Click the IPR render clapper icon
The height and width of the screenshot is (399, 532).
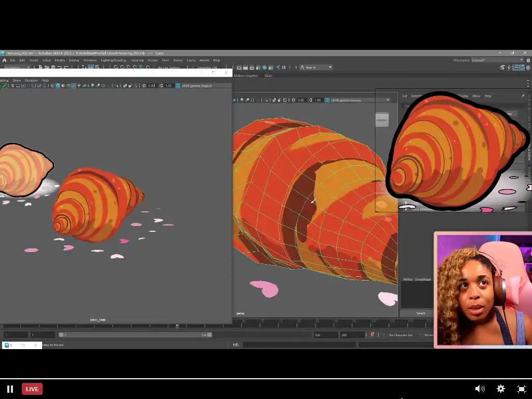click(x=252, y=68)
